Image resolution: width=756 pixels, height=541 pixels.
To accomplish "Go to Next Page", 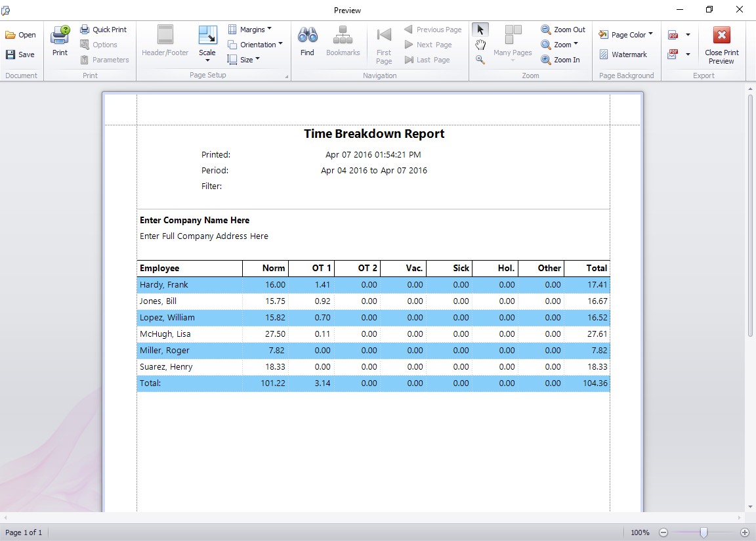I will click(x=428, y=45).
